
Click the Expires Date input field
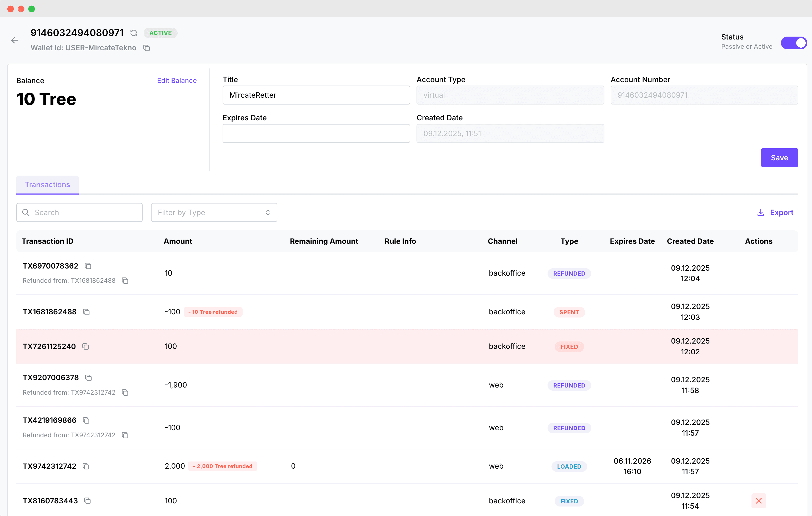coord(316,133)
